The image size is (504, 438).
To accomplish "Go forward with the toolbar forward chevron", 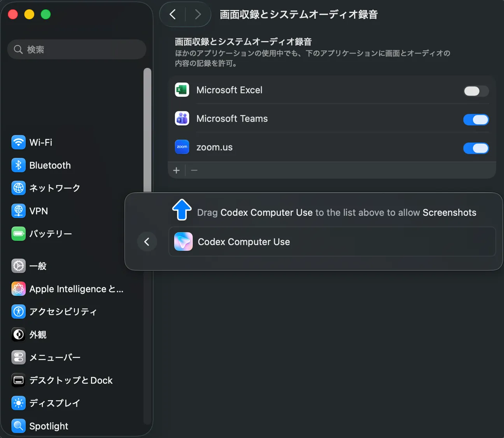I will point(198,14).
